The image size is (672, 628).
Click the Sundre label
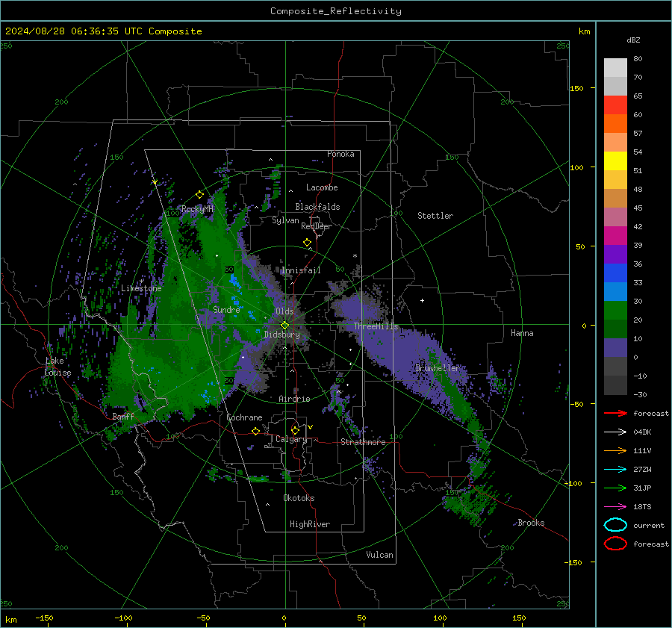coord(226,310)
